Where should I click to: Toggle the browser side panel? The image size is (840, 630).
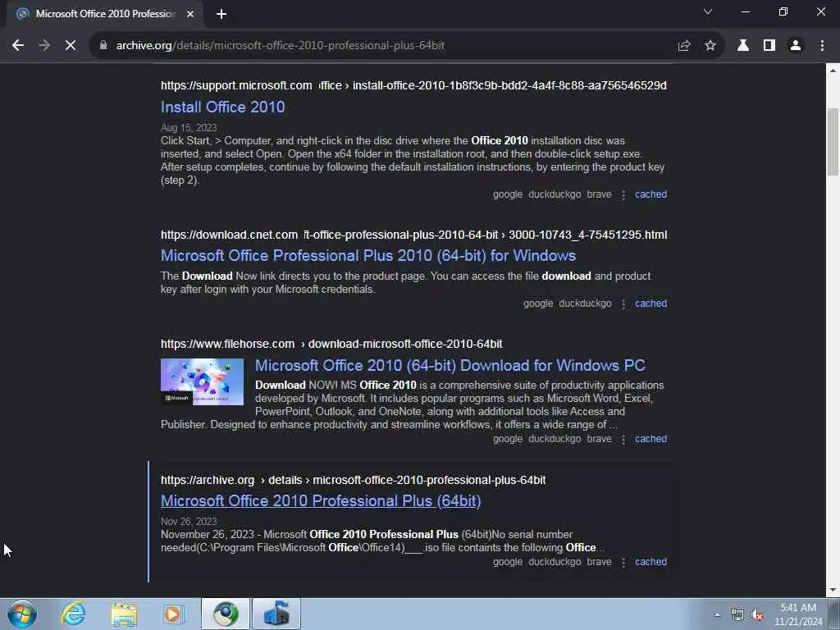pos(769,46)
